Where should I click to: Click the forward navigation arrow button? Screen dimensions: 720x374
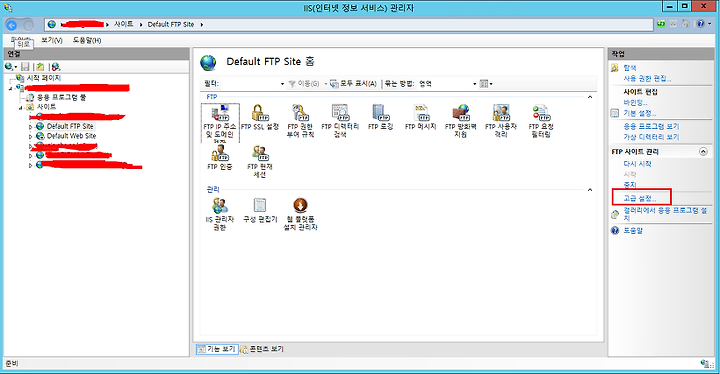point(28,25)
